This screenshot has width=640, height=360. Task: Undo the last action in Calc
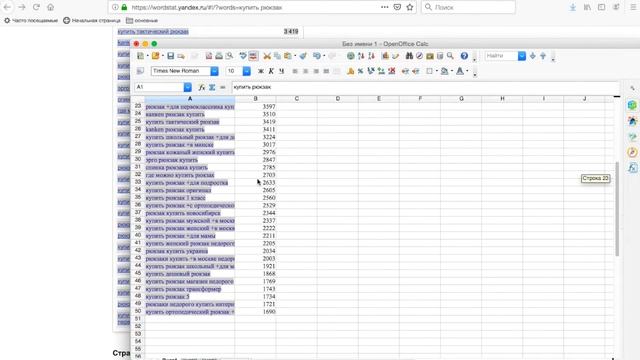click(x=317, y=56)
